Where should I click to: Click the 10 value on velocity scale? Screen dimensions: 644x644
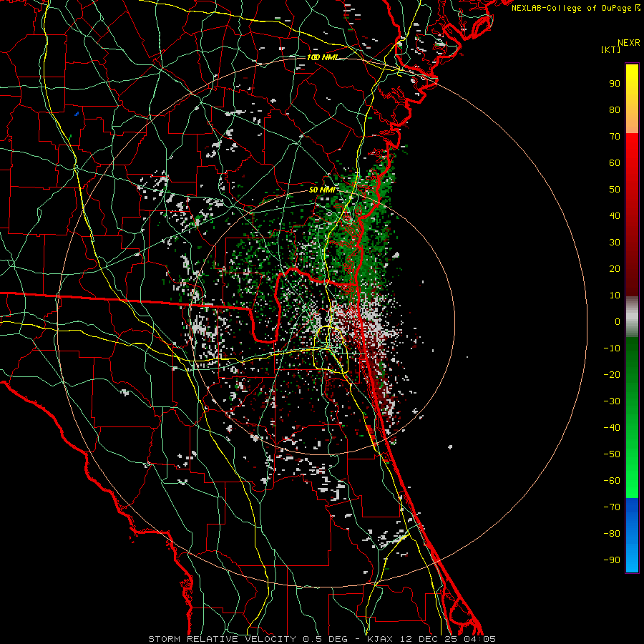point(615,296)
